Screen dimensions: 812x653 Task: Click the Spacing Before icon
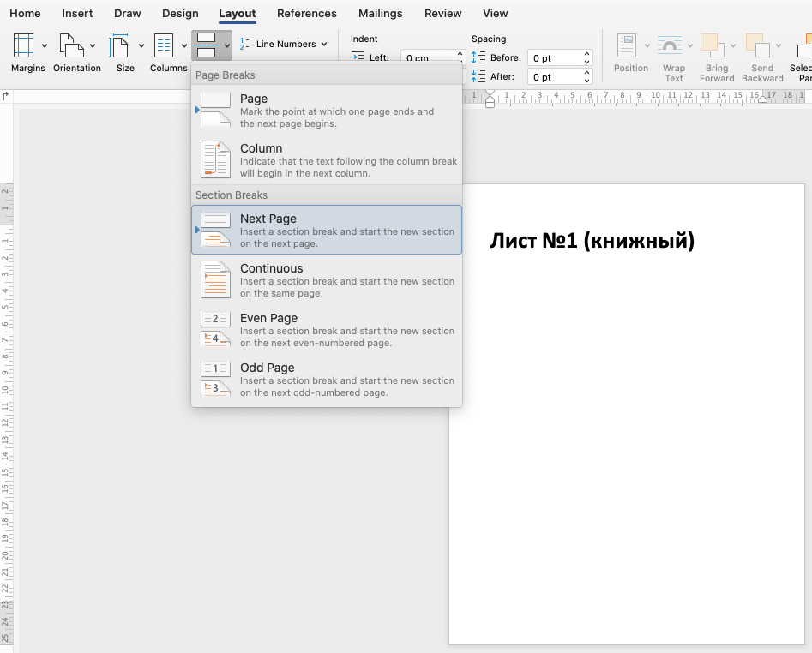(478, 57)
